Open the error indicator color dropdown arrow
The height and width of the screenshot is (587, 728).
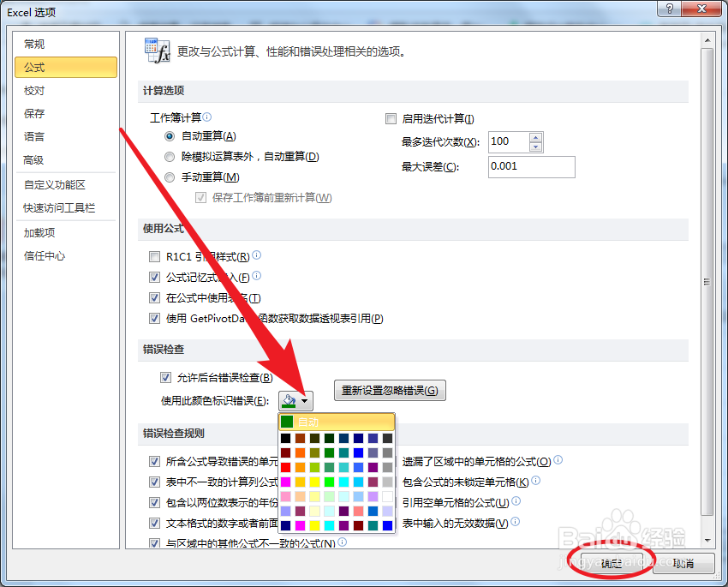(x=306, y=400)
